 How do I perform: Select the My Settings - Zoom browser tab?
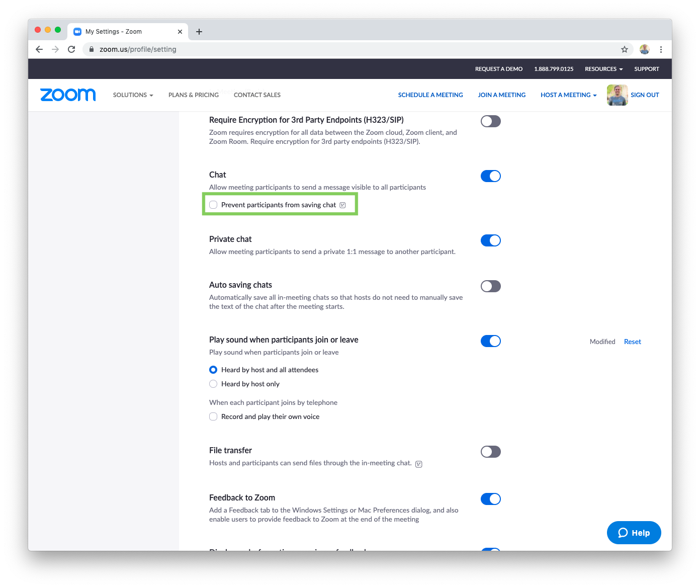tap(128, 32)
